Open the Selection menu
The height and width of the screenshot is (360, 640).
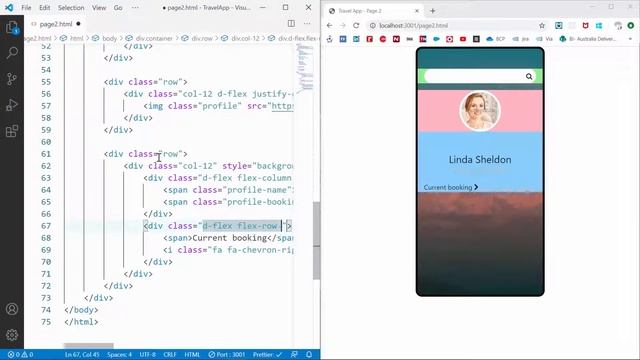click(x=71, y=7)
